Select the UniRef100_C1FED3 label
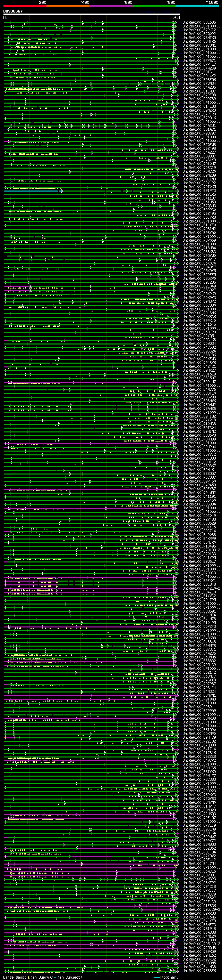 [x=199, y=106]
